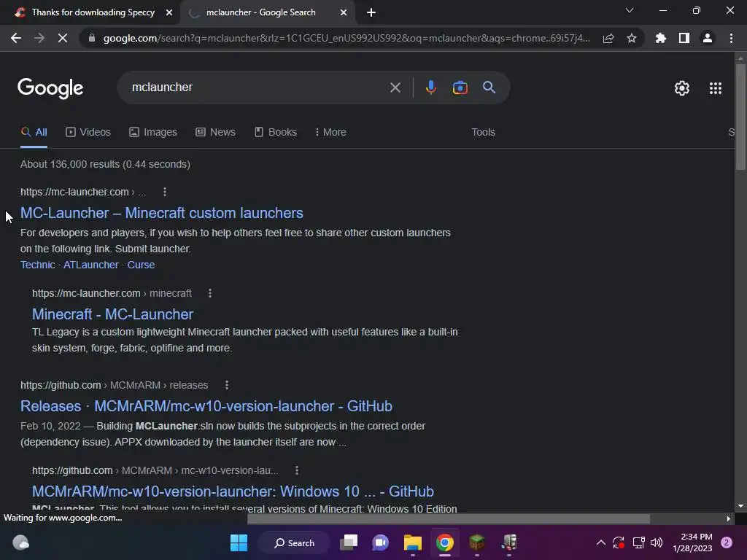
Task: Search by voice microphone icon
Action: point(431,87)
